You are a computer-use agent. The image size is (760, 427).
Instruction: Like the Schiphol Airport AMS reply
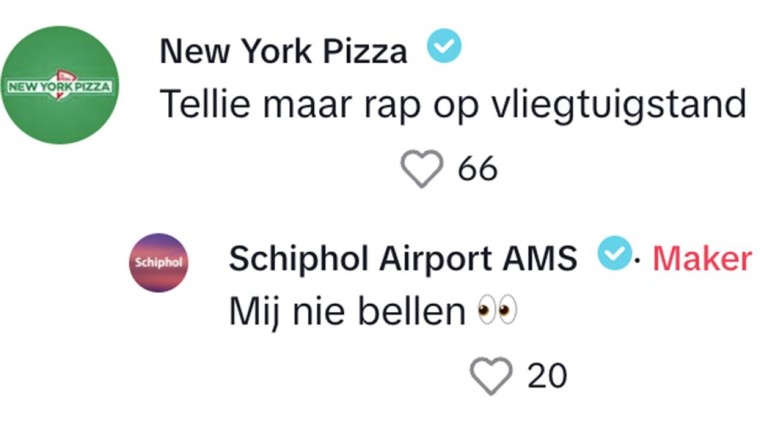click(490, 375)
